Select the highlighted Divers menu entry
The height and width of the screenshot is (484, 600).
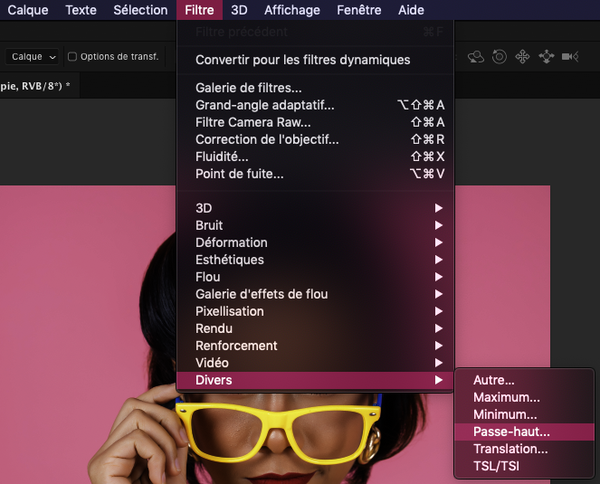(315, 380)
